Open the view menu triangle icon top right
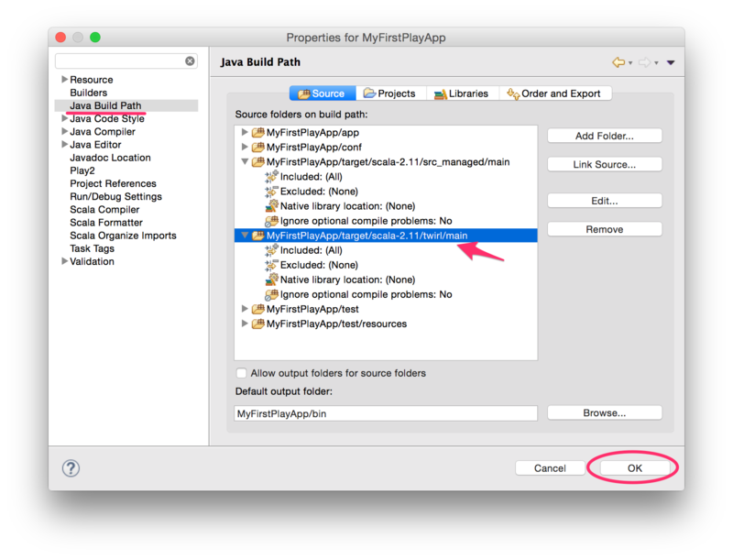733x560 pixels. (669, 61)
